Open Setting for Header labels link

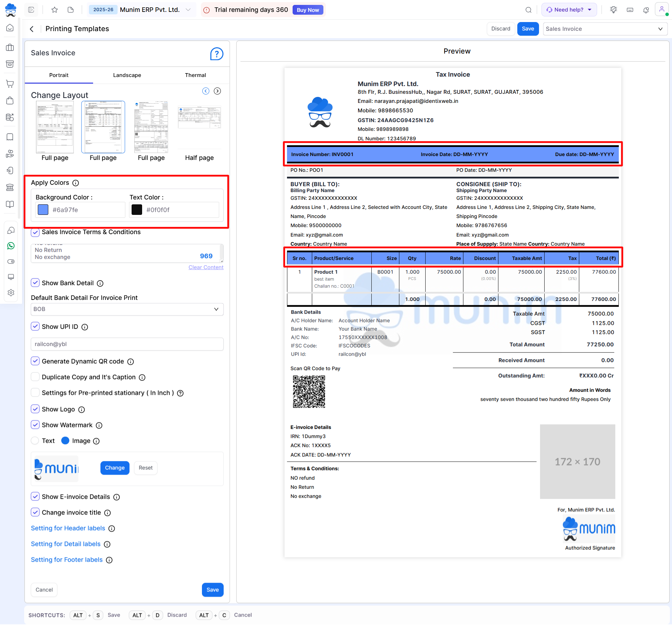coord(68,528)
